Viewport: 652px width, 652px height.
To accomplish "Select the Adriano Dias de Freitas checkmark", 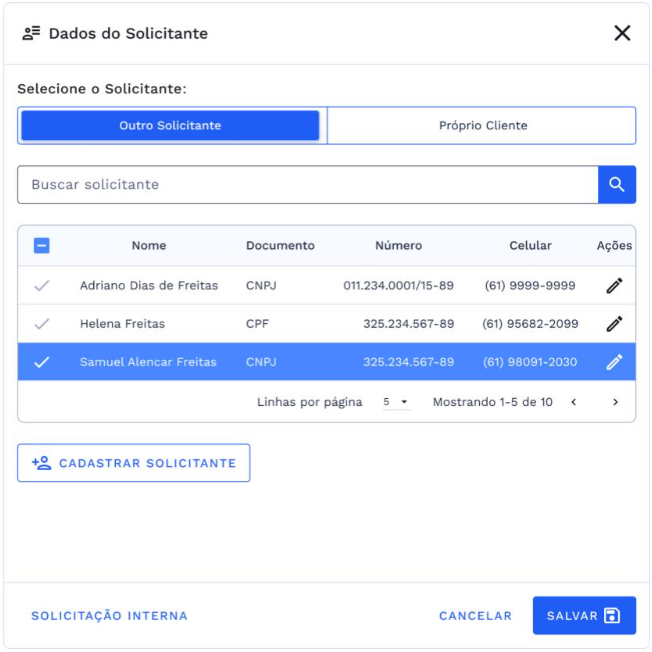I will point(42,286).
